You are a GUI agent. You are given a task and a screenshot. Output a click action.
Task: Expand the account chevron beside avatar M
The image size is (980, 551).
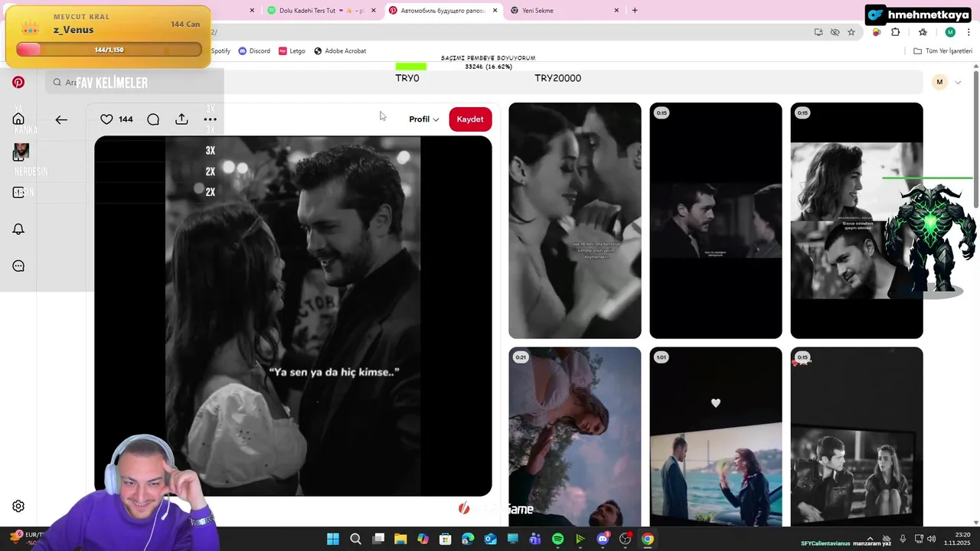pyautogui.click(x=958, y=82)
